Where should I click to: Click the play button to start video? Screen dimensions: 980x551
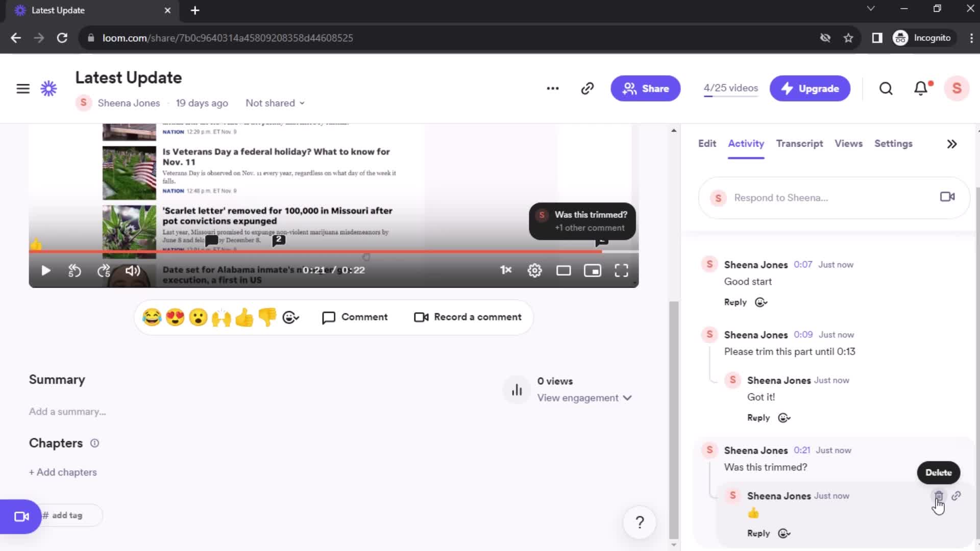point(45,270)
